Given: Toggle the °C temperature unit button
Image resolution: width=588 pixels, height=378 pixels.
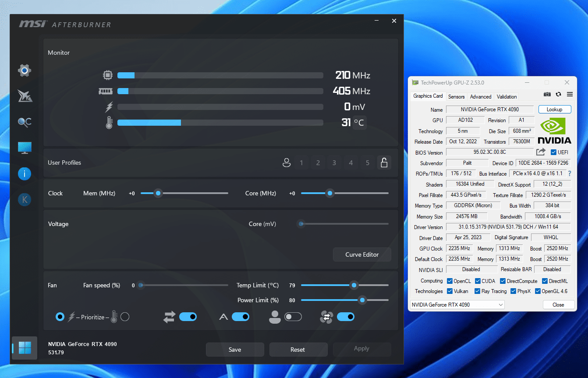Looking at the screenshot, I should click(359, 123).
